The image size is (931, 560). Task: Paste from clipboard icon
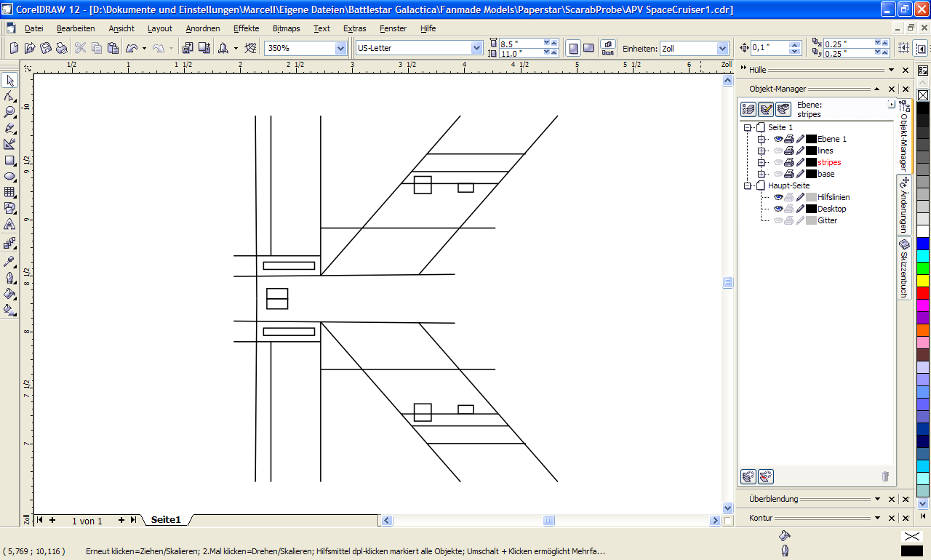[x=113, y=48]
